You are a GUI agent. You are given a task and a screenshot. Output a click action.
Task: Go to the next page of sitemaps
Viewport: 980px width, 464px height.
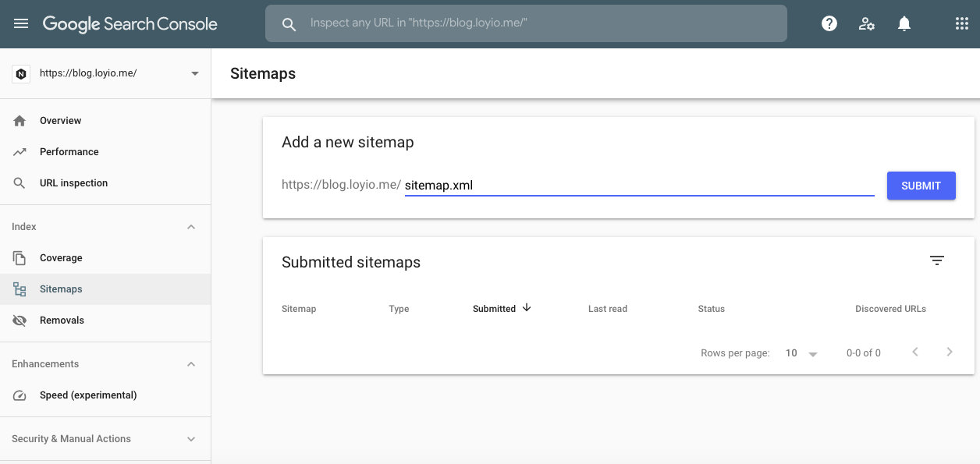pyautogui.click(x=950, y=352)
